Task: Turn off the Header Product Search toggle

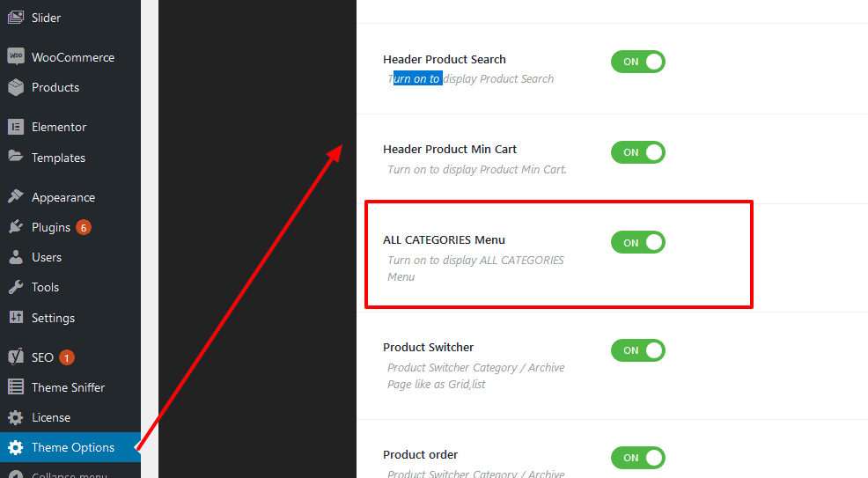Action: tap(637, 62)
